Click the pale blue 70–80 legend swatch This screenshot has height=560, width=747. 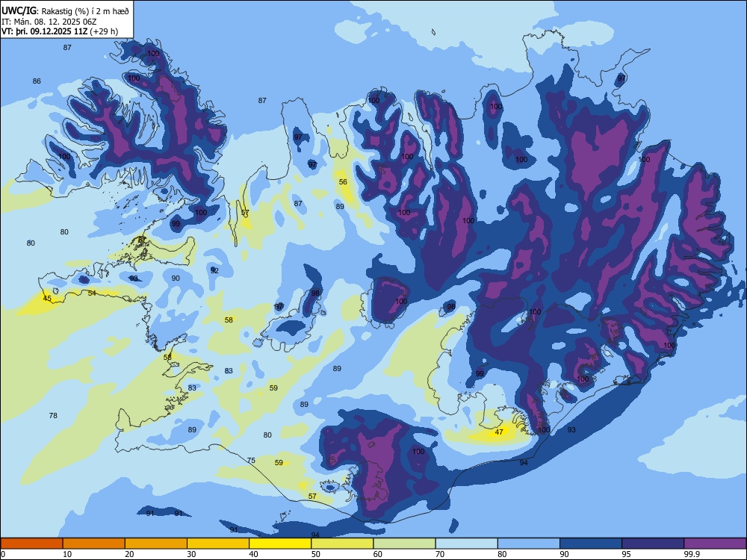[x=467, y=544]
